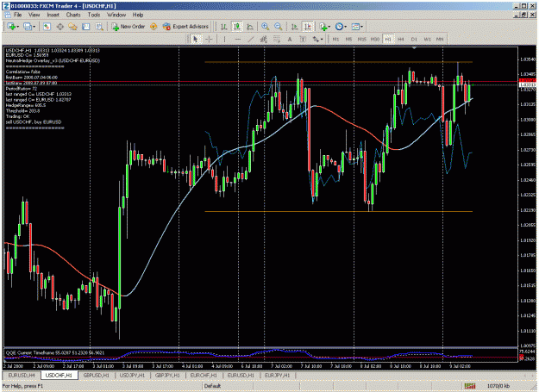The image size is (539, 392).
Task: Select the Draw Text tool
Action: pyautogui.click(x=290, y=39)
